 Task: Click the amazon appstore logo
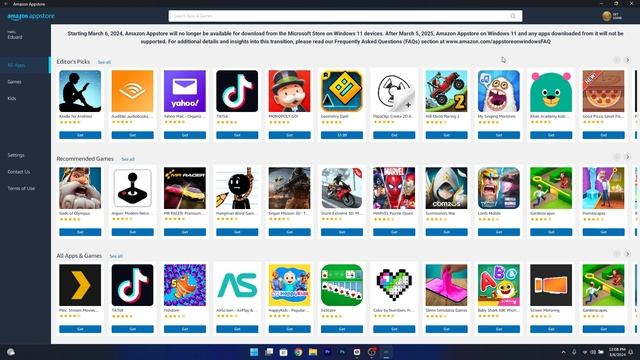(31, 16)
